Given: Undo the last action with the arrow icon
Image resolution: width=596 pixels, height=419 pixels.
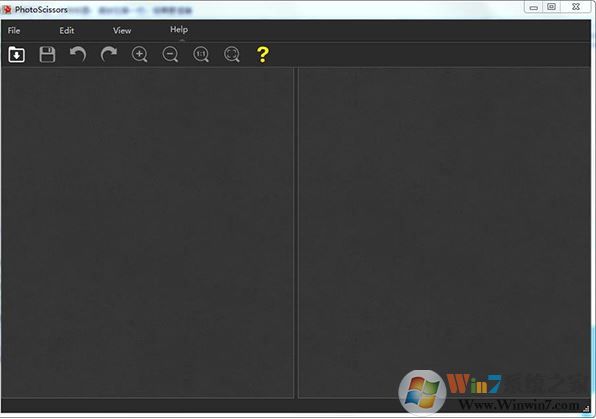Looking at the screenshot, I should (x=78, y=54).
